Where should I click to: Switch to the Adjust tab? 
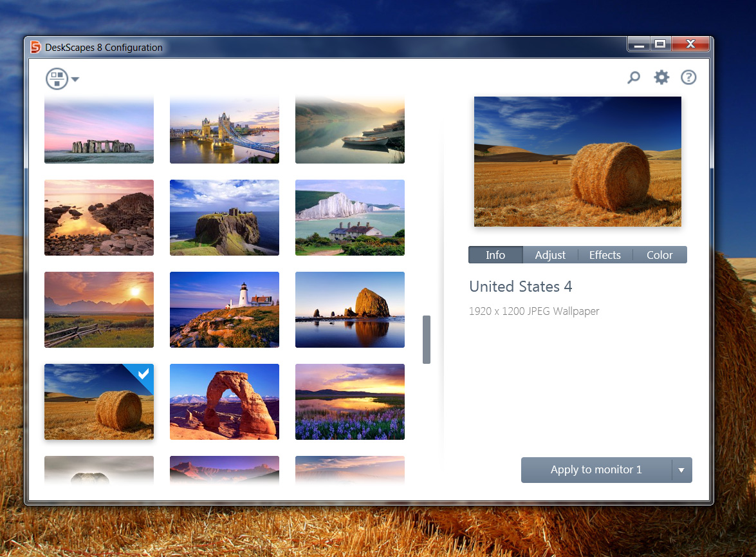(550, 255)
